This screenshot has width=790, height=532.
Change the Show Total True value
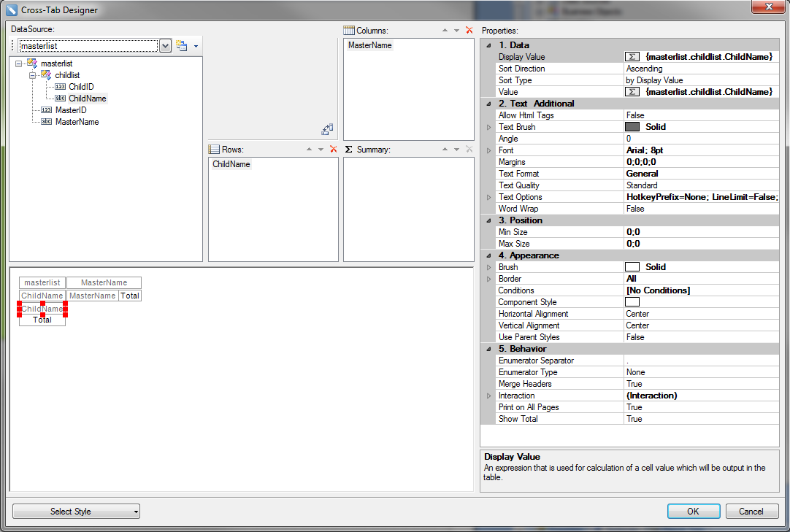(702, 419)
